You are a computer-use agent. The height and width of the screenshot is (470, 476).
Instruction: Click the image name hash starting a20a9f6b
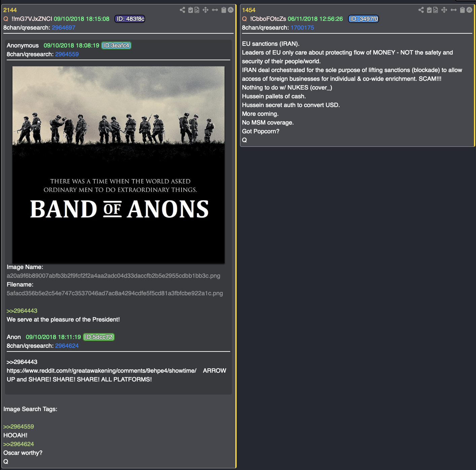pyautogui.click(x=113, y=276)
